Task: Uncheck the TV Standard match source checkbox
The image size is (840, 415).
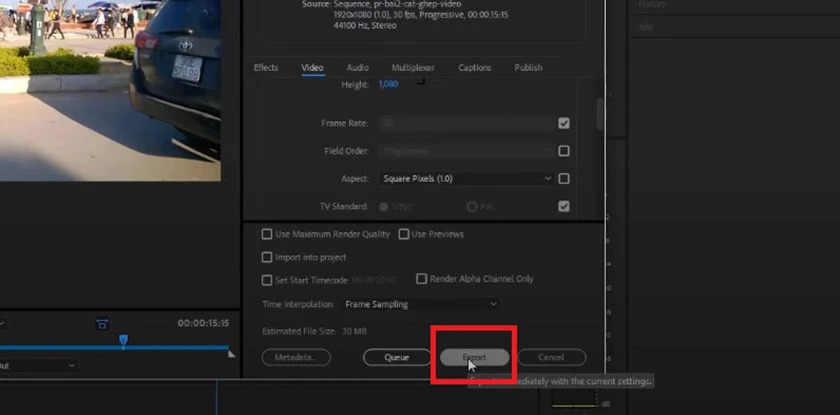Action: 564,206
